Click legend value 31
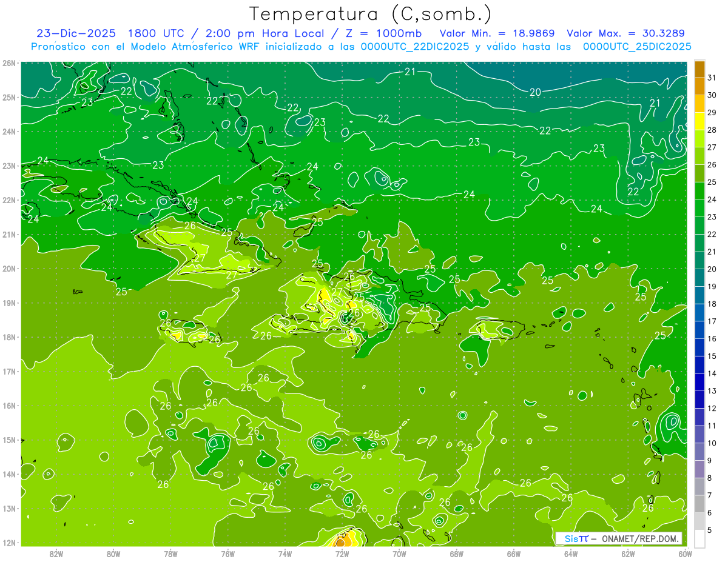This screenshot has height=562, width=728. [712, 78]
